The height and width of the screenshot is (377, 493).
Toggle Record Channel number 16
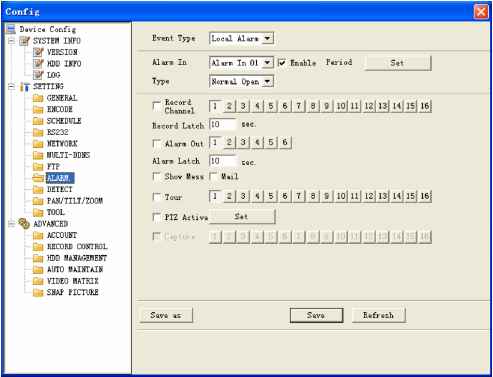tap(425, 106)
